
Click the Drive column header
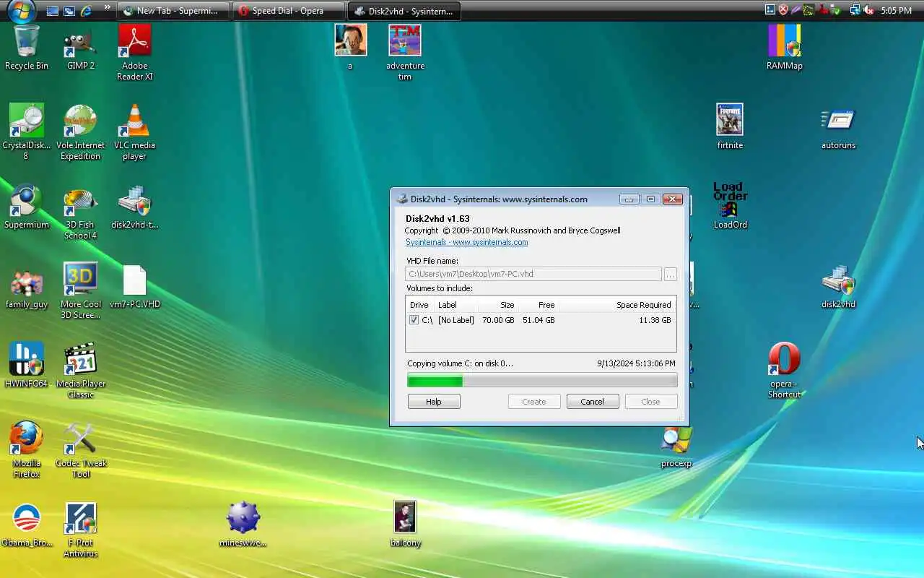[x=420, y=305]
